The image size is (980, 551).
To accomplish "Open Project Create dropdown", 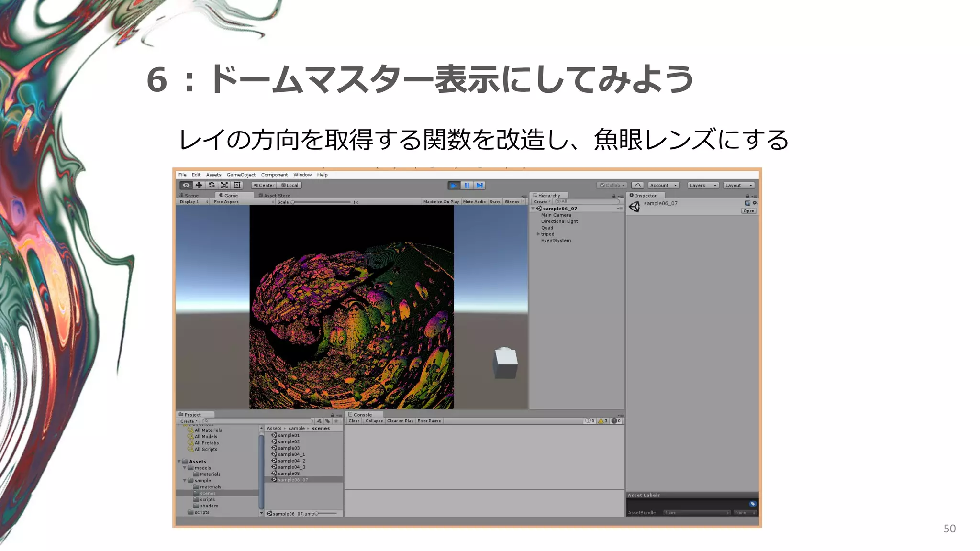I will 189,421.
